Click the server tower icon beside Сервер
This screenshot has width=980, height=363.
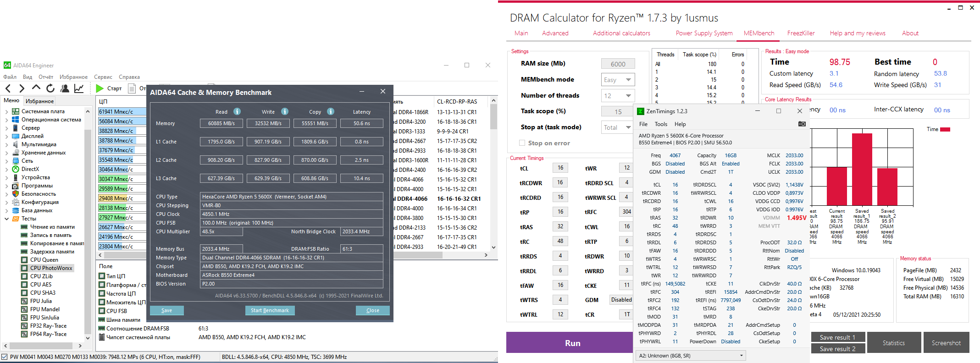click(x=16, y=128)
